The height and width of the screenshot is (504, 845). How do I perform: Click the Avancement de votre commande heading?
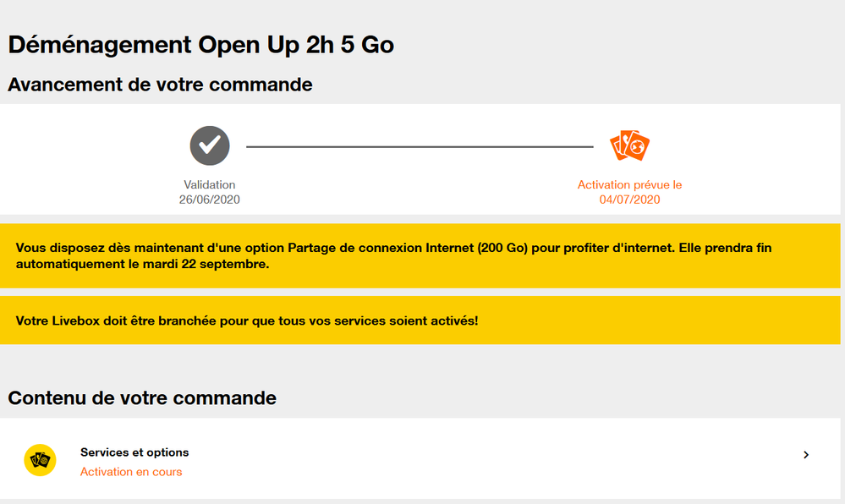pos(160,85)
